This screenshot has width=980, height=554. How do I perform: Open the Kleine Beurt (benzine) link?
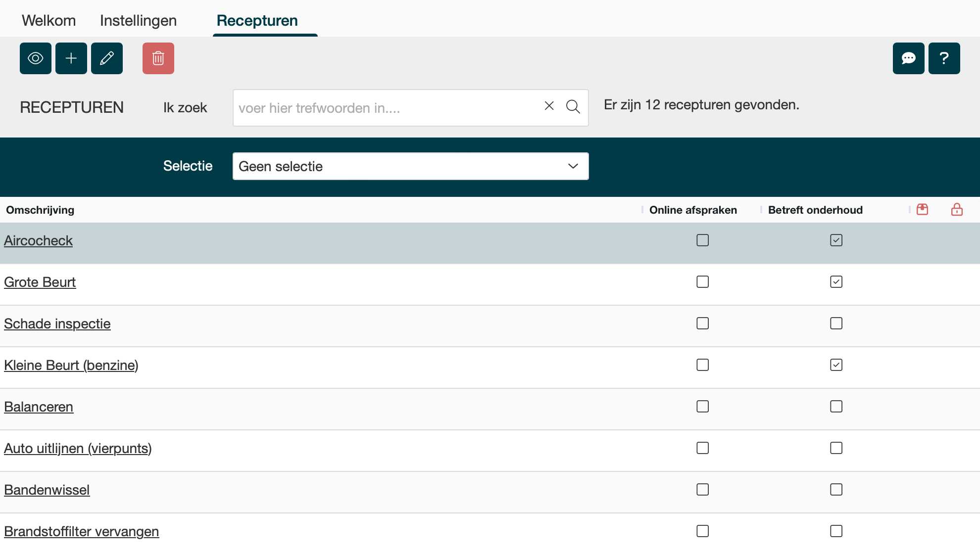tap(71, 365)
